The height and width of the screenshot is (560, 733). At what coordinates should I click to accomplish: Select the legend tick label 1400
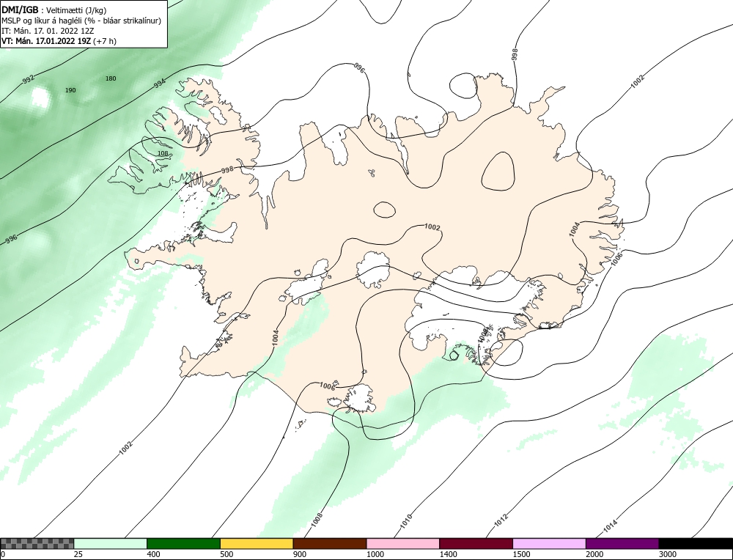(x=449, y=554)
